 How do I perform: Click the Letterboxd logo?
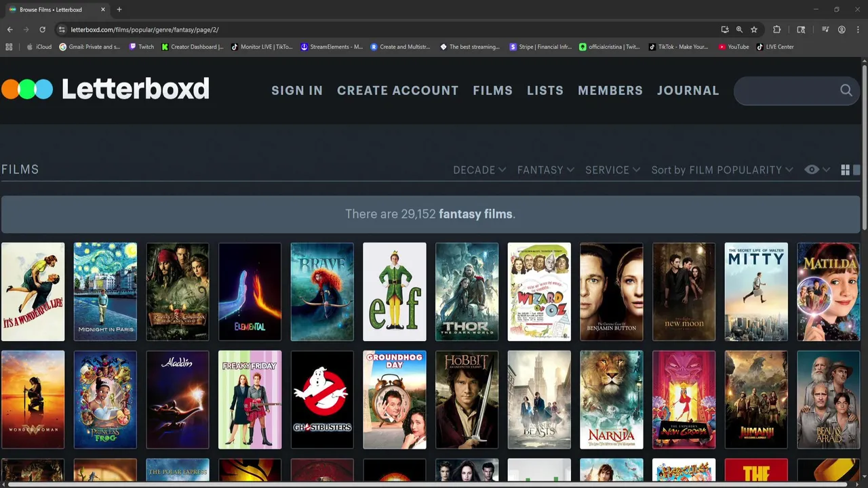(x=105, y=89)
